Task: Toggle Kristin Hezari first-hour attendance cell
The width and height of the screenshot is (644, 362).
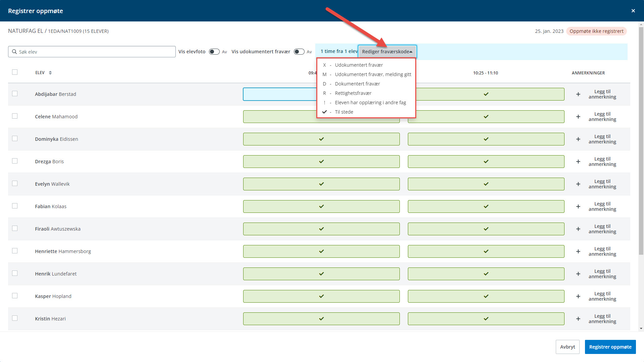Action: (x=321, y=319)
